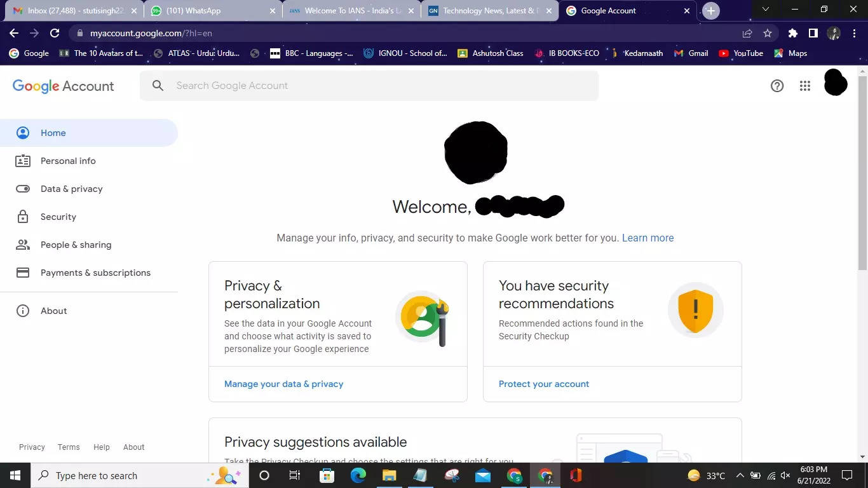Open the Chrome tab search dropdown arrow
The width and height of the screenshot is (868, 488).
pyautogui.click(x=765, y=10)
